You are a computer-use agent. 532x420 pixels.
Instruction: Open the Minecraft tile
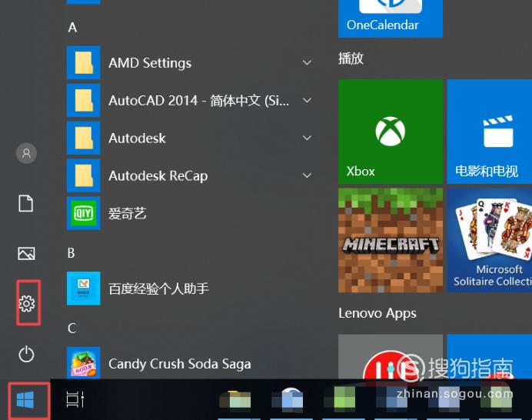pyautogui.click(x=391, y=240)
